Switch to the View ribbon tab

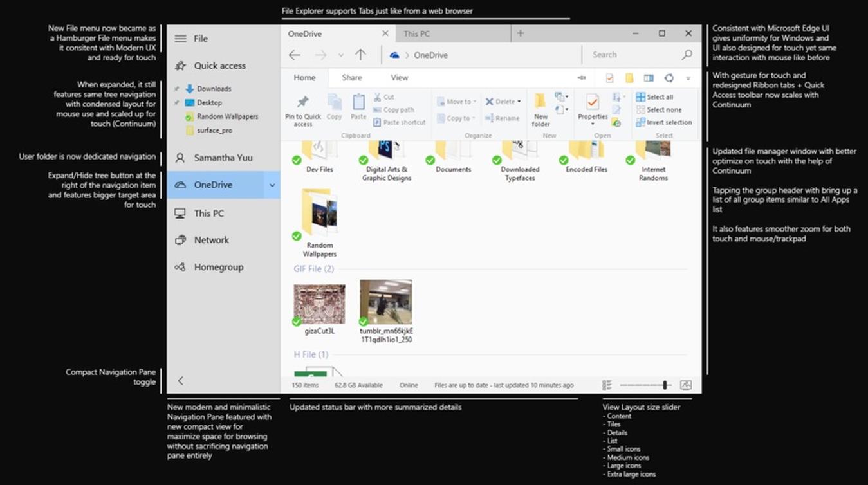[400, 78]
